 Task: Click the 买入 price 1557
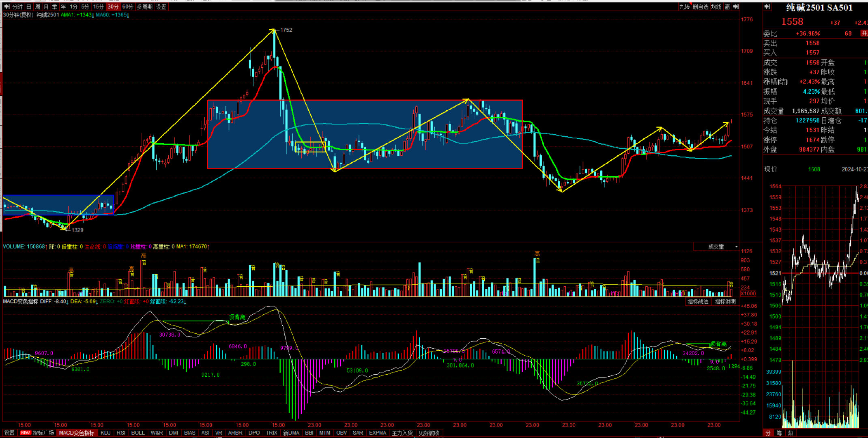(812, 53)
